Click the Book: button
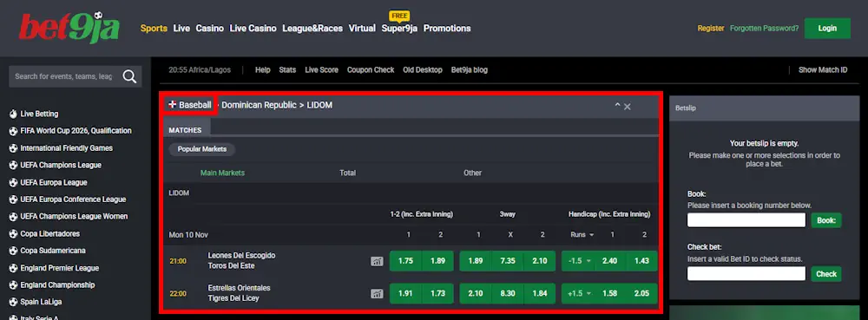Image resolution: width=868 pixels, height=320 pixels. pos(826,220)
